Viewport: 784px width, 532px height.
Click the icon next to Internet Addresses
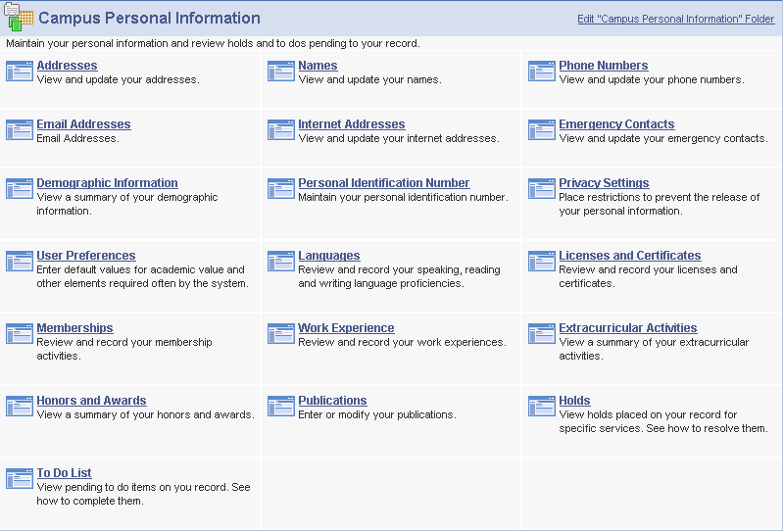click(281, 130)
